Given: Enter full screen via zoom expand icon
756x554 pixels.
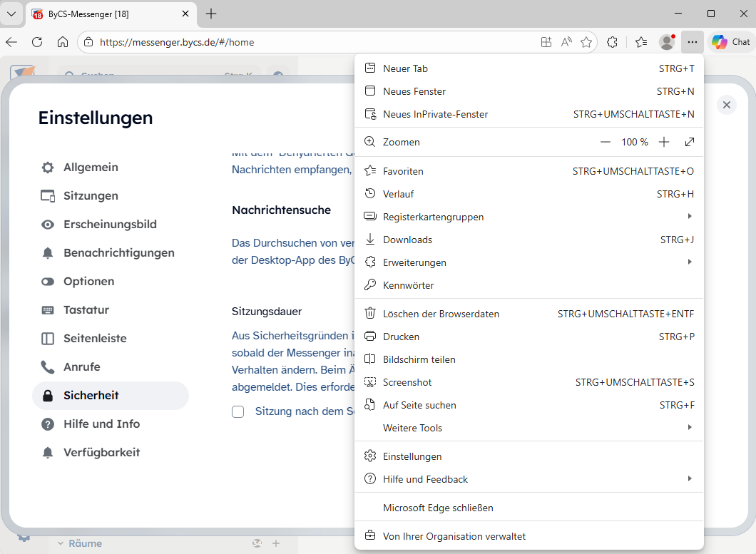Looking at the screenshot, I should pyautogui.click(x=690, y=142).
